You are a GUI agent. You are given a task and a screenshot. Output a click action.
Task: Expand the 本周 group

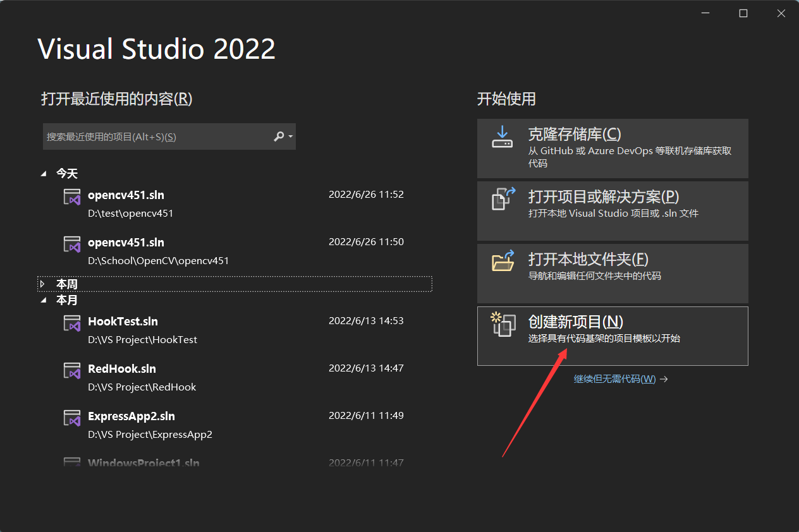coord(42,284)
